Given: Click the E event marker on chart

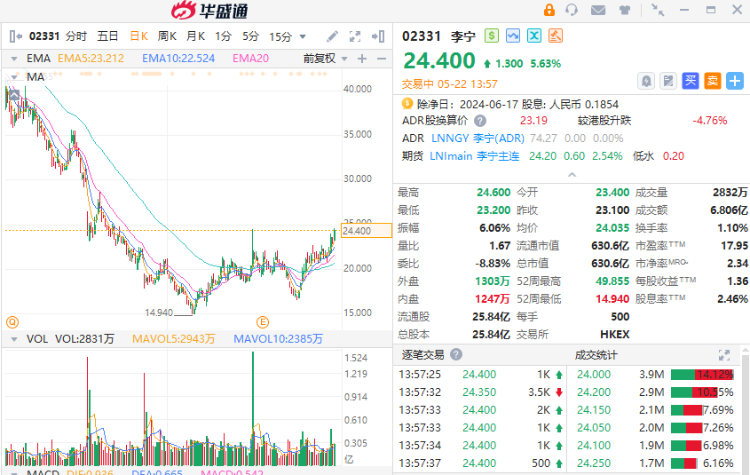Looking at the screenshot, I should click(263, 322).
